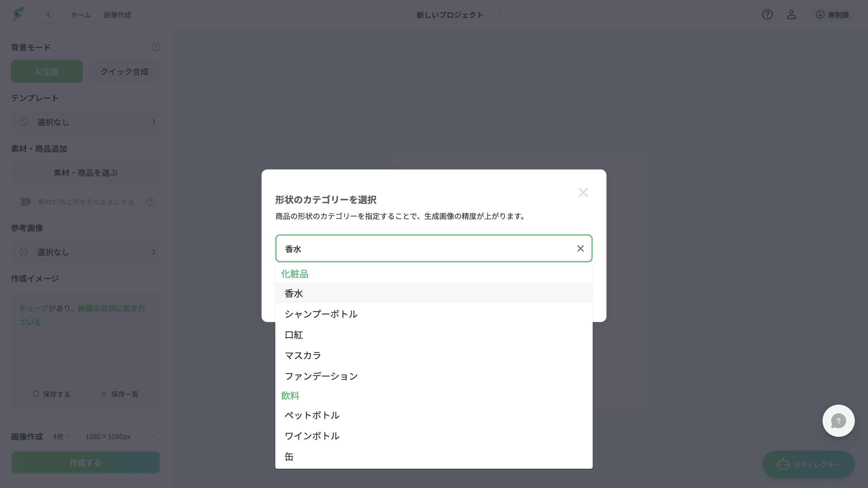This screenshot has height=488, width=868.
Task: Expand 参考画像 選択なし selector
Action: click(86, 252)
